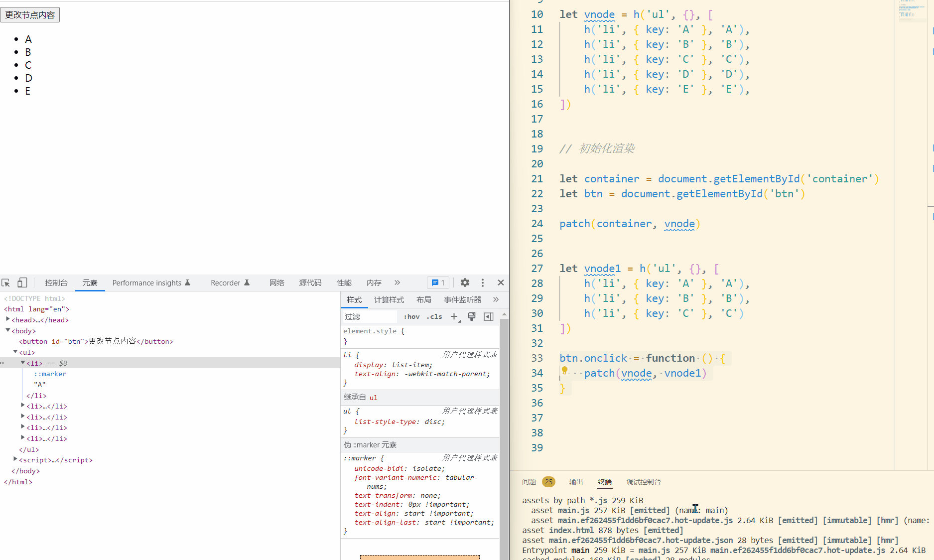Toggle the device toolbar icon

click(x=22, y=283)
